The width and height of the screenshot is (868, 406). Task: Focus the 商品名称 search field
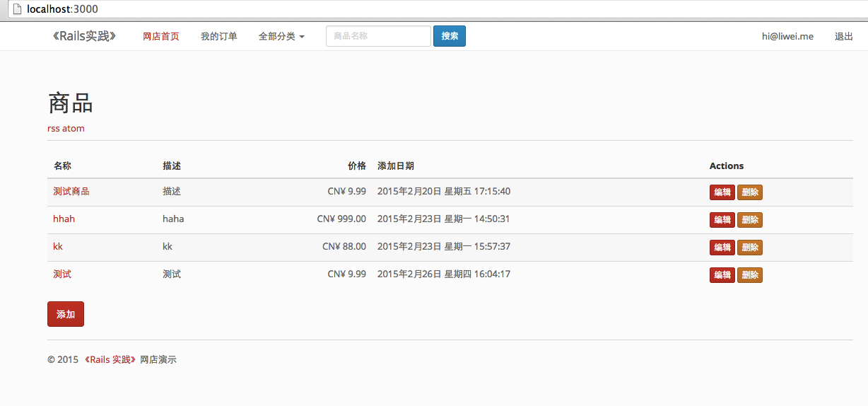point(378,36)
